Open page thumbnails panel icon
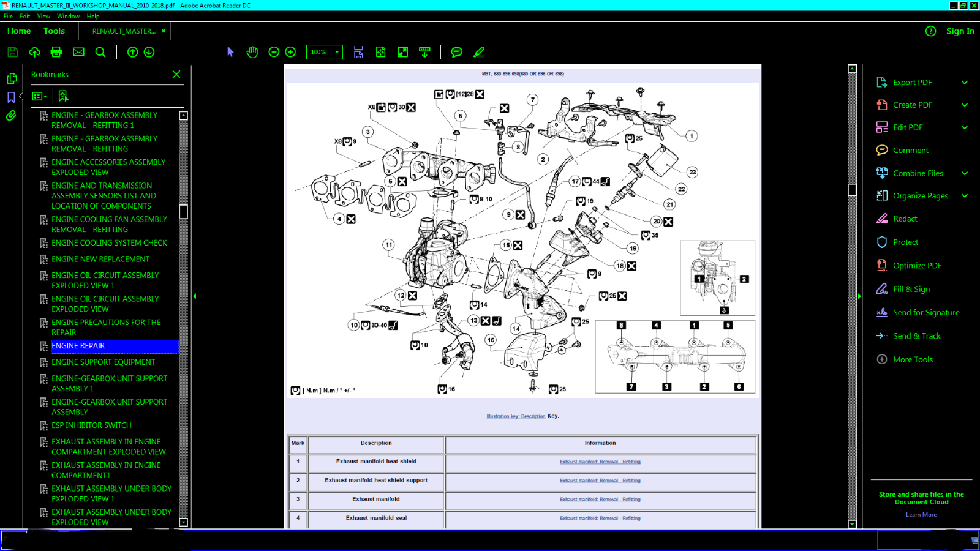 tap(11, 78)
